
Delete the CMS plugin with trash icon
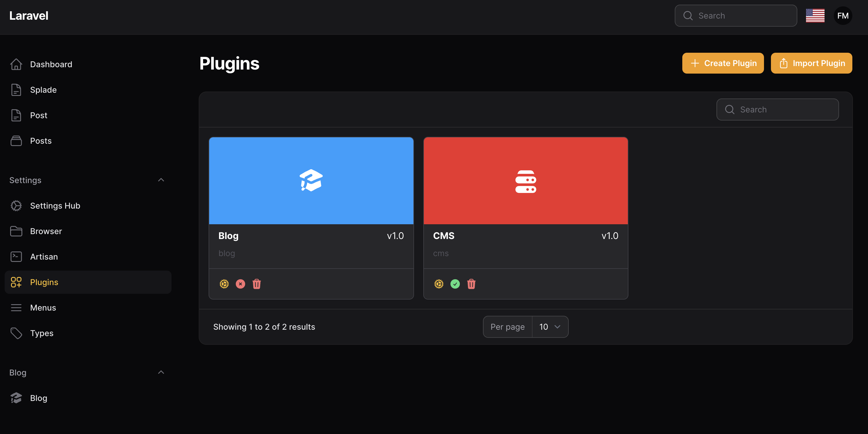pos(471,284)
